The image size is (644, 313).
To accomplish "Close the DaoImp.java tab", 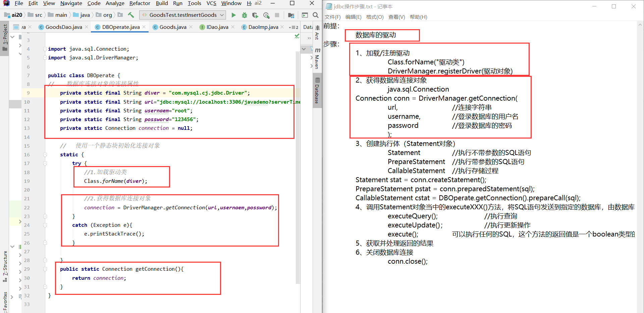I will tap(282, 27).
